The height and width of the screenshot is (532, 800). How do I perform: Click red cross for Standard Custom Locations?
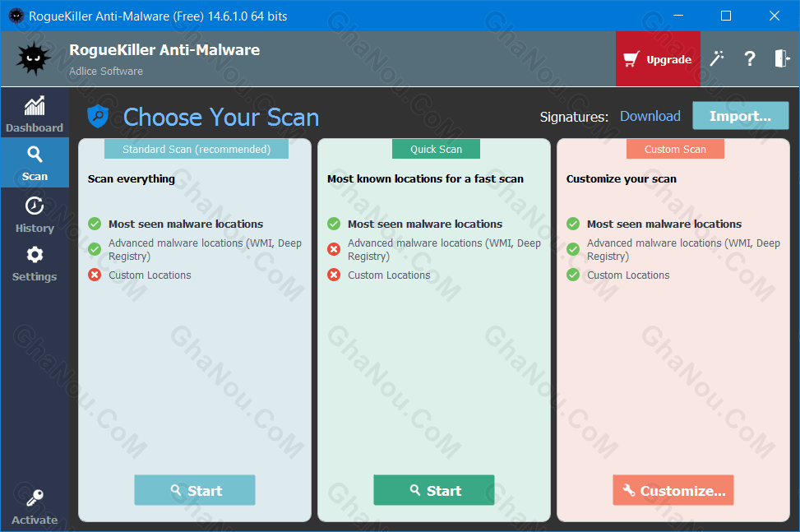click(95, 275)
